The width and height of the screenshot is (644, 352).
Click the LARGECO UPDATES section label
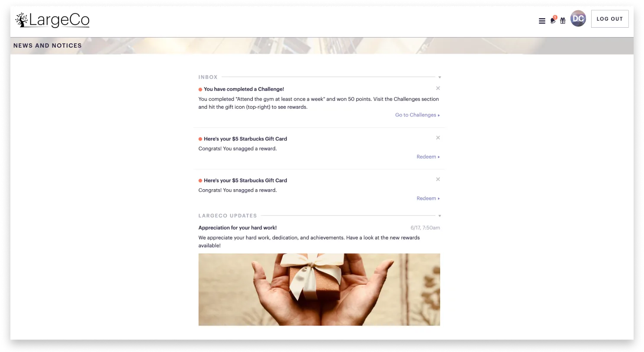click(x=228, y=216)
